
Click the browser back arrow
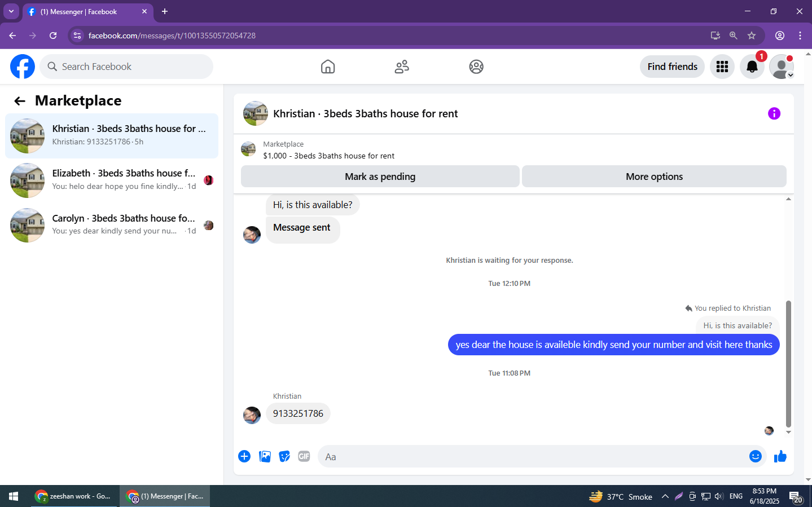pyautogui.click(x=12, y=36)
